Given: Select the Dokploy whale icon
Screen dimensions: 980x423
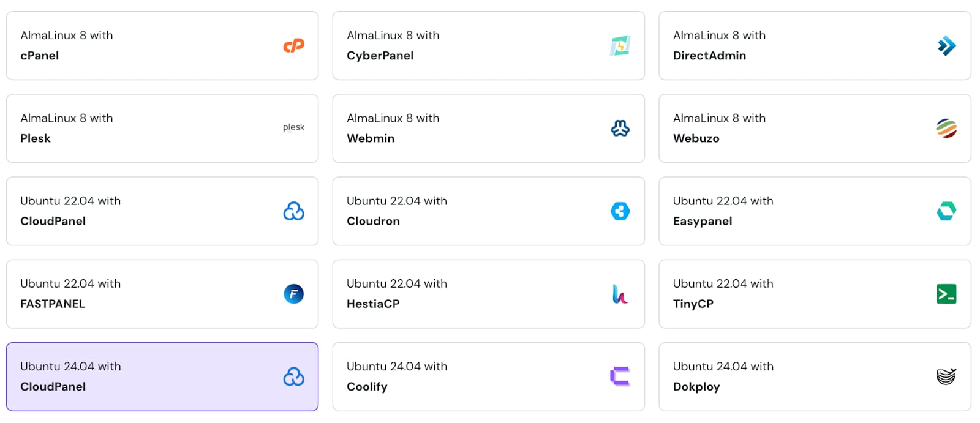Looking at the screenshot, I should tap(947, 376).
